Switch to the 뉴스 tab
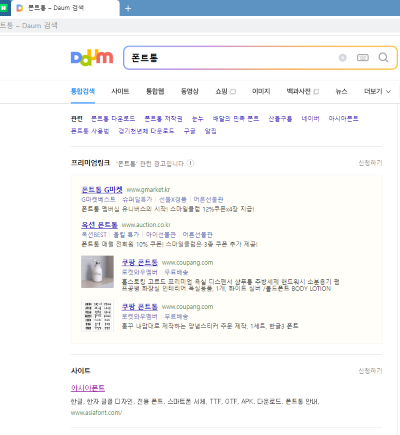Screen dimensions: 400x435 pos(341,91)
